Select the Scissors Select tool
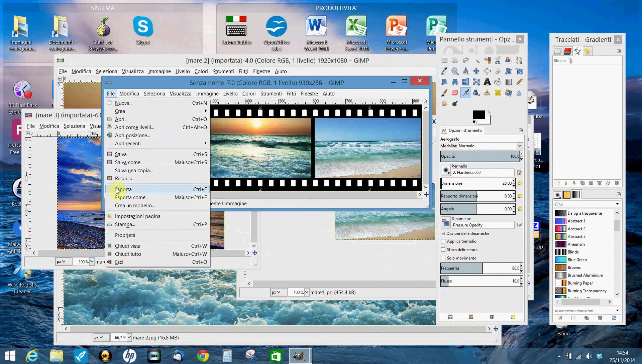 coord(498,60)
